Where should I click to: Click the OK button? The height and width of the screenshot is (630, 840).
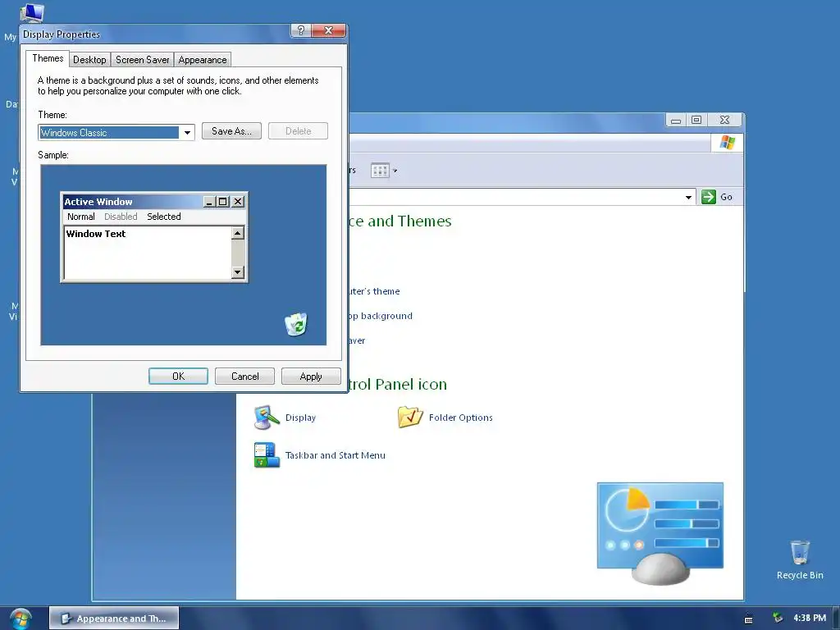click(178, 376)
